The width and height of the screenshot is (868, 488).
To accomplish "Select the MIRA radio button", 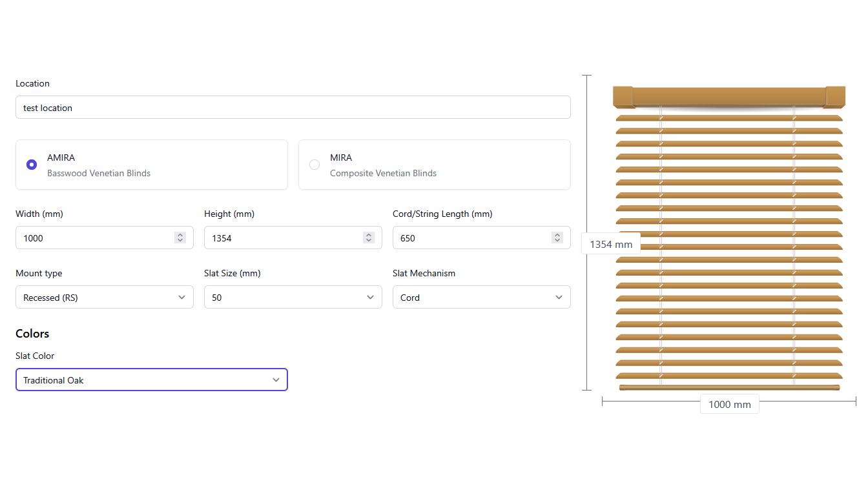I will 315,165.
